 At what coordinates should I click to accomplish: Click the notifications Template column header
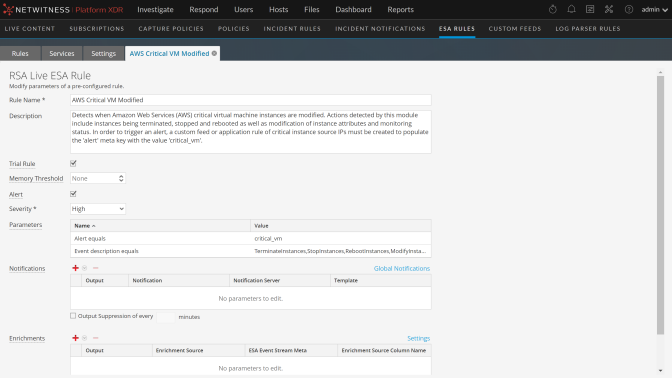click(381, 280)
